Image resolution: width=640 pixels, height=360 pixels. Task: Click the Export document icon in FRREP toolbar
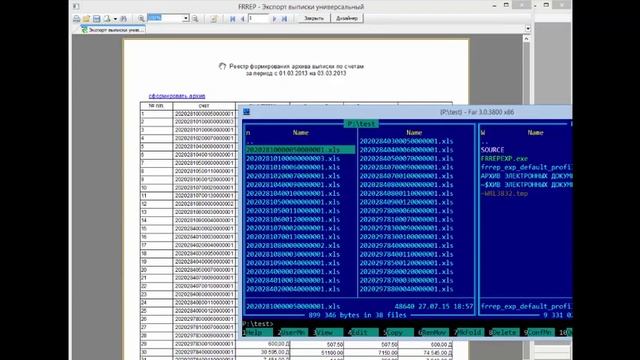107,19
